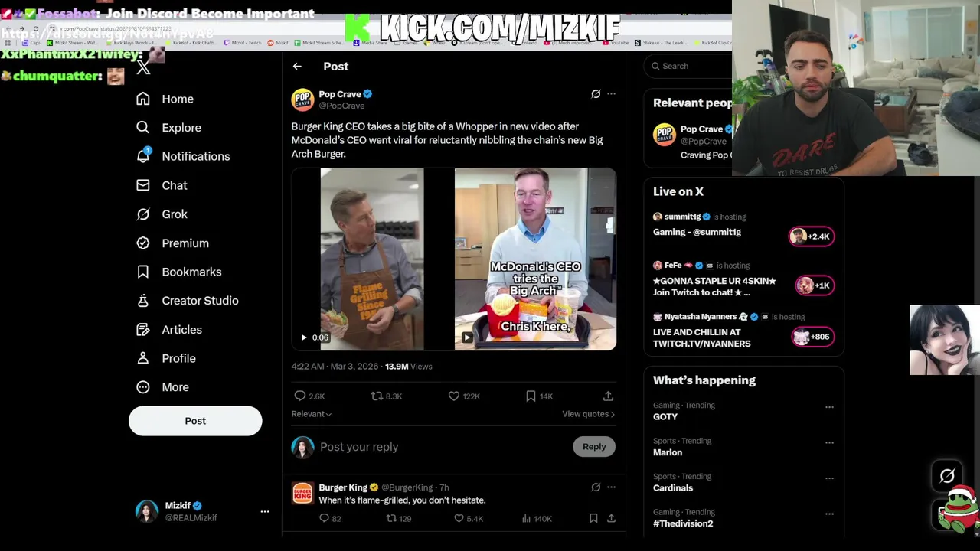Go back with the arrow icon
Screen dimensions: 980x551
click(297, 67)
